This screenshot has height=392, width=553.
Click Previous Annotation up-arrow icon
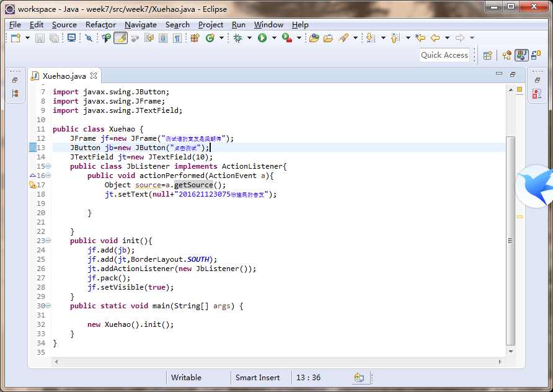pyautogui.click(x=396, y=38)
